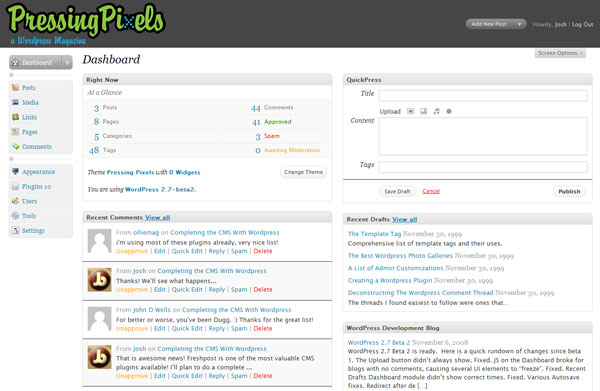Expand the Dashboard menu arrow in sidebar
Image resolution: width=600 pixels, height=391 pixels.
[67, 62]
